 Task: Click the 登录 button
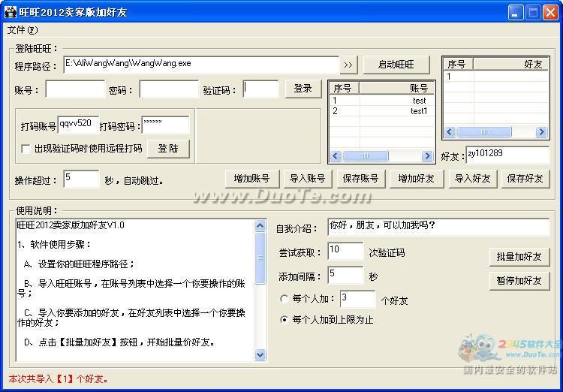pos(303,89)
